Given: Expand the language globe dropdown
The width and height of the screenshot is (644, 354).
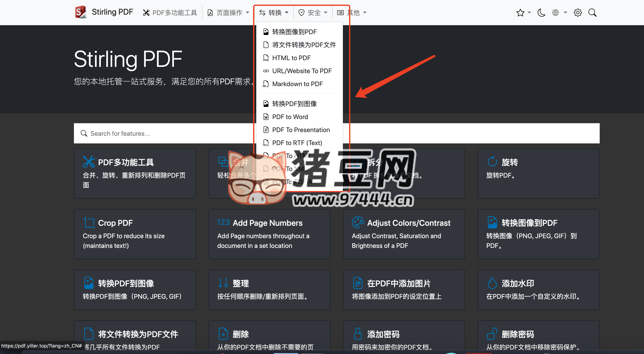Looking at the screenshot, I should click(559, 13).
